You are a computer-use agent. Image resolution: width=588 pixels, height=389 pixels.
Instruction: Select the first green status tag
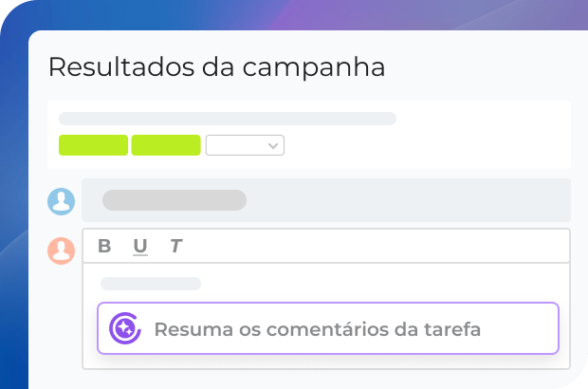coord(93,145)
